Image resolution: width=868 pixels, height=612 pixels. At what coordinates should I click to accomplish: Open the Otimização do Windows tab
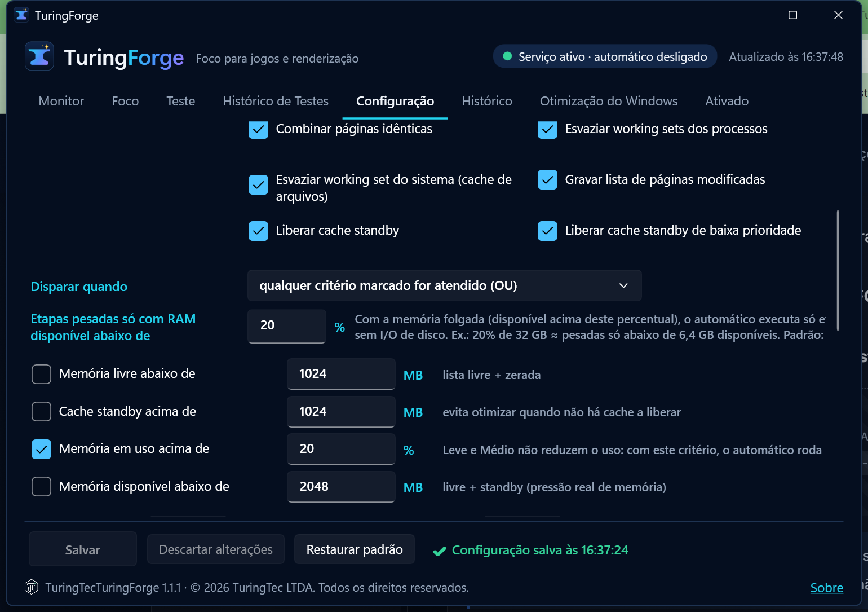pyautogui.click(x=609, y=101)
